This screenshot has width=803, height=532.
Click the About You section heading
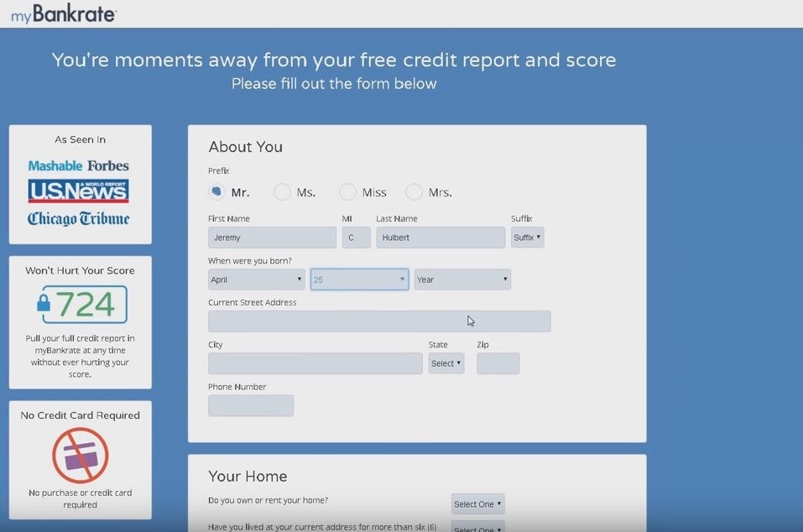246,146
